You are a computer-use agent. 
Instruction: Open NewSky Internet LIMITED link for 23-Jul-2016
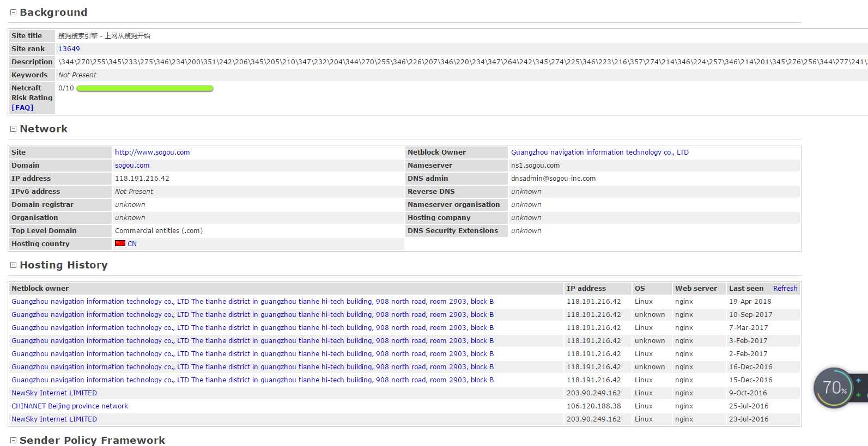54,419
